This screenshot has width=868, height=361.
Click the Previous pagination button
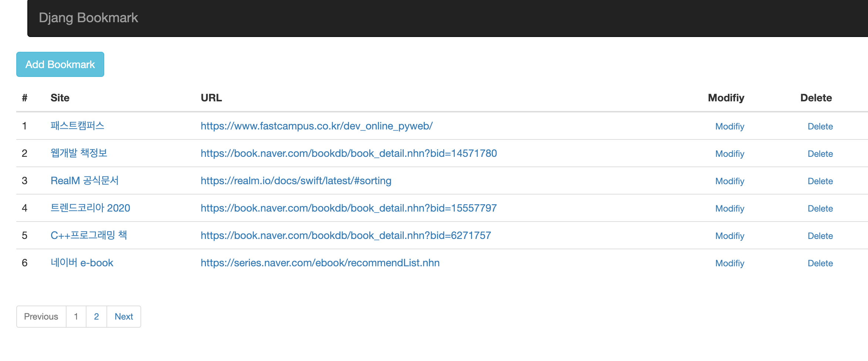41,317
